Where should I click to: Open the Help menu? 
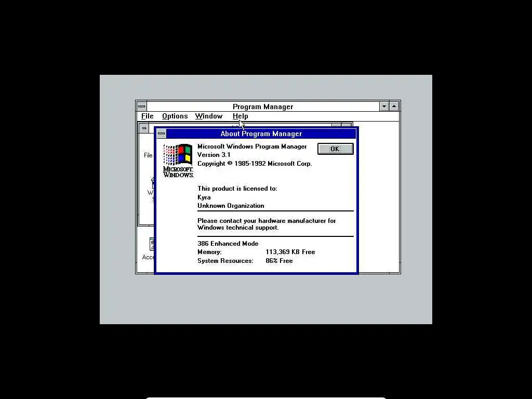coord(240,116)
